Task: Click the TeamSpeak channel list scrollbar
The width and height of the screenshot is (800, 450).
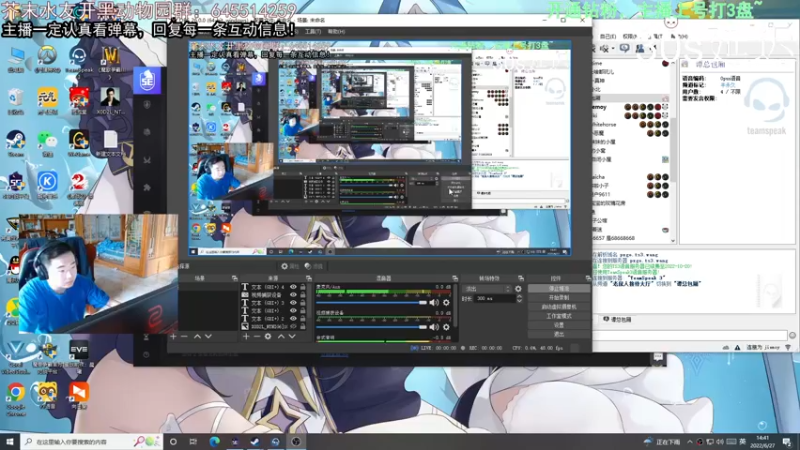Action: (x=673, y=151)
